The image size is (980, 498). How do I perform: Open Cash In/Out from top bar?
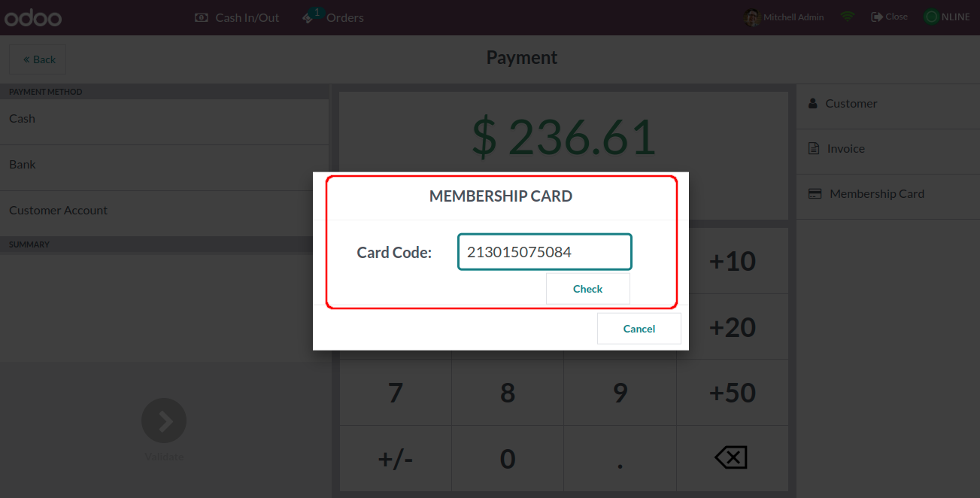coord(237,17)
